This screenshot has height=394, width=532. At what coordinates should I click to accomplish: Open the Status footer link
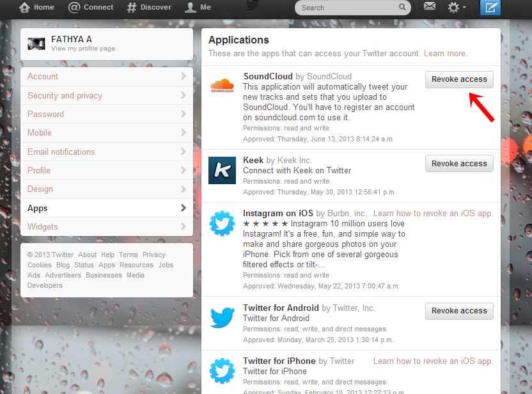coord(84,265)
